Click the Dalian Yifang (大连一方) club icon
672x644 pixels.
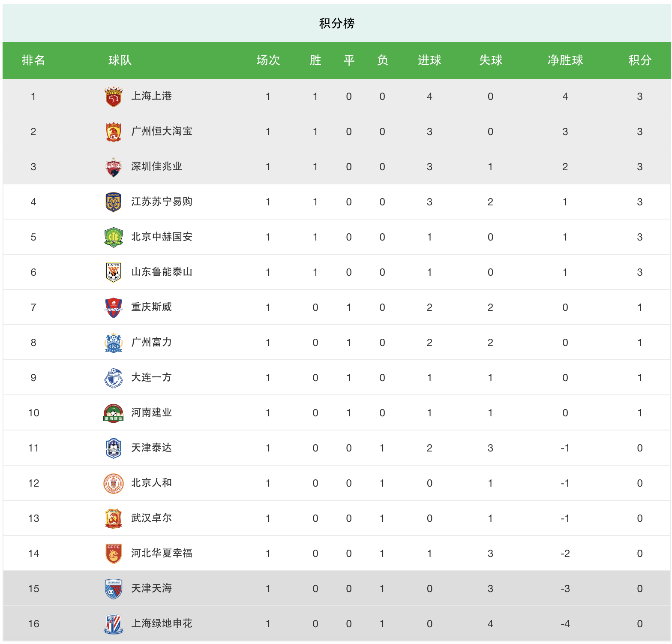point(114,378)
